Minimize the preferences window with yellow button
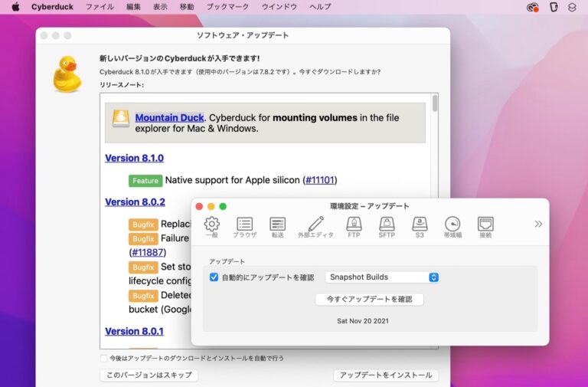588x387 pixels. point(211,206)
